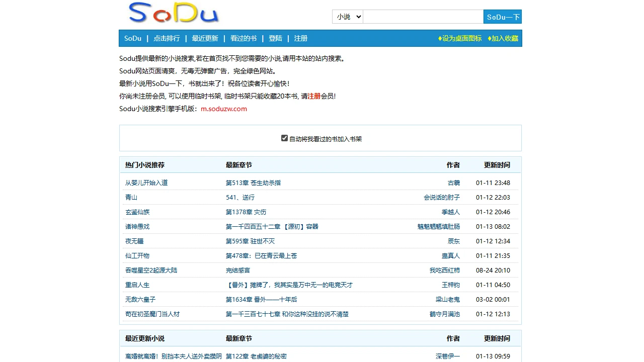The width and height of the screenshot is (644, 362).
Task: Click the red 注册 link in the intro text
Action: (x=314, y=96)
